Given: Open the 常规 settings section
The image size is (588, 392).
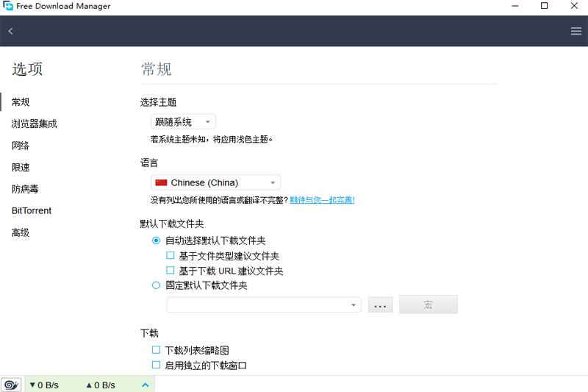Looking at the screenshot, I should tap(21, 102).
